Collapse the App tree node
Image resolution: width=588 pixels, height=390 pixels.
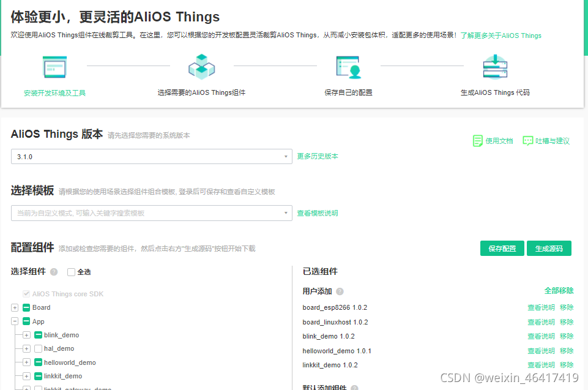15,321
